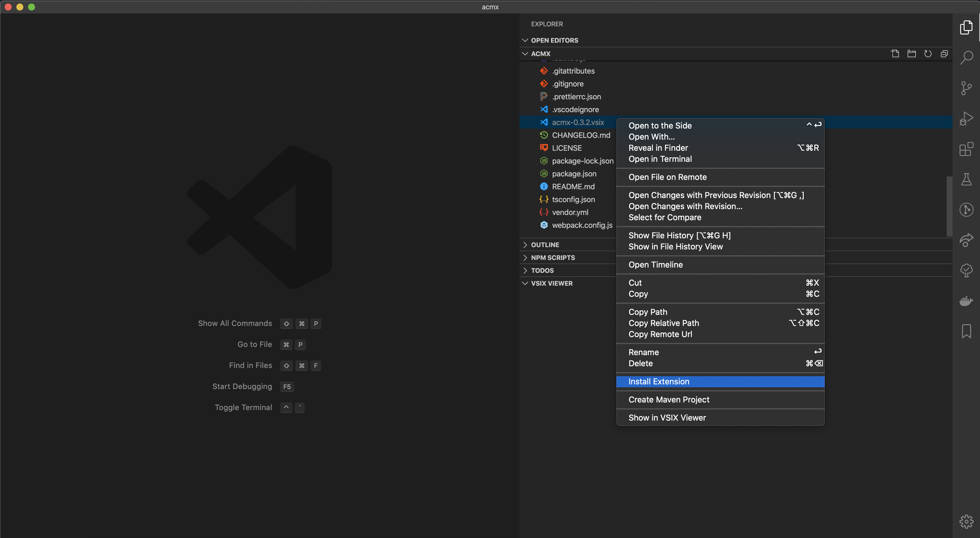Choose Create Maven Project

pos(720,400)
